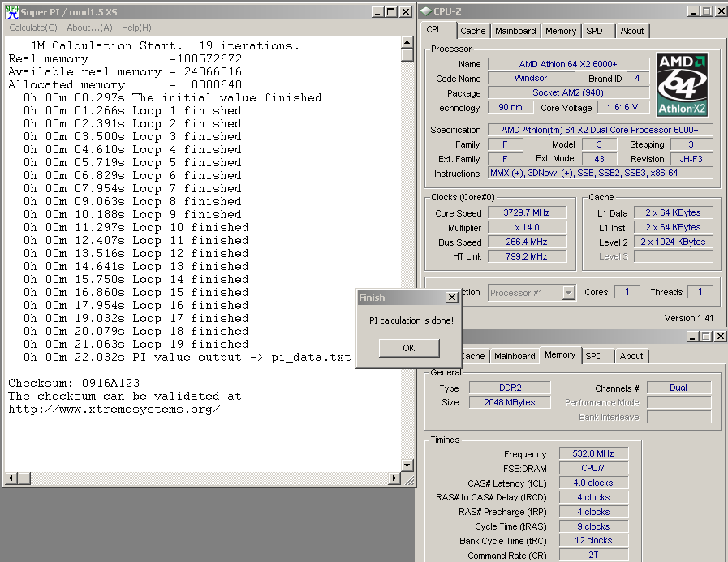Image resolution: width=728 pixels, height=562 pixels.
Task: Click the Bank Cycle Time value 12 clocks
Action: 593,541
